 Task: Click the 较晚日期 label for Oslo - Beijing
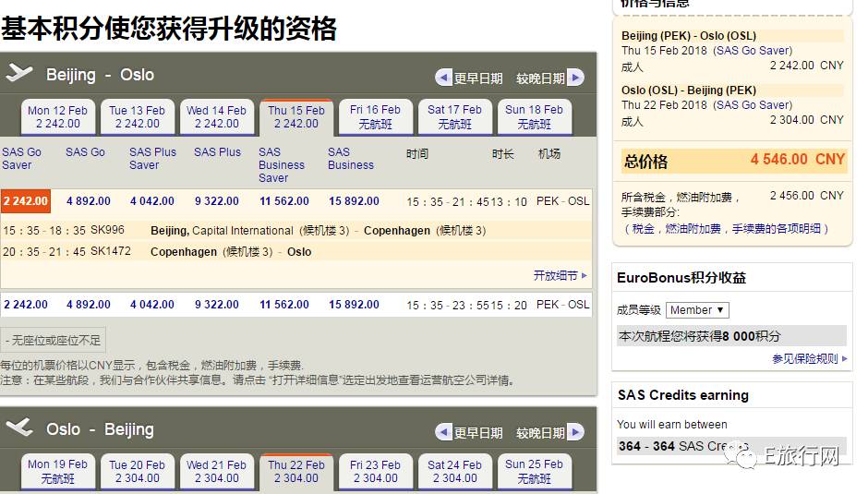click(x=540, y=432)
